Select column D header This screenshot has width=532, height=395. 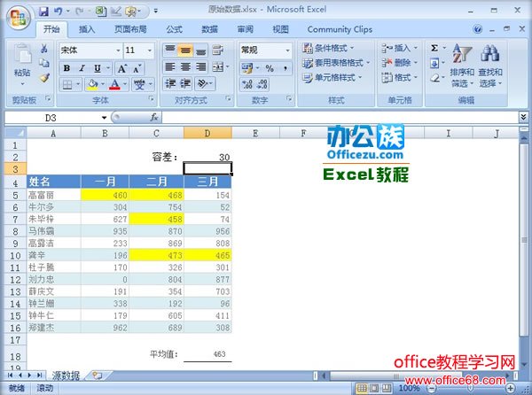pos(207,133)
